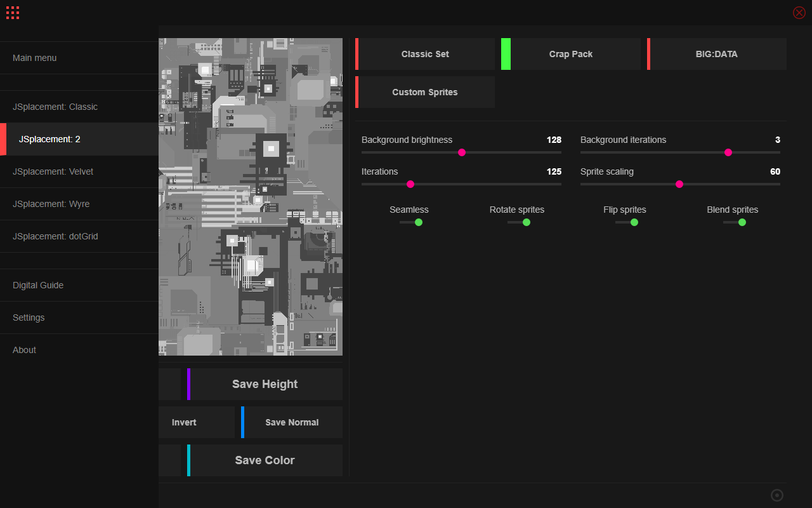Image resolution: width=812 pixels, height=508 pixels.
Task: Click Save Color button
Action: [265, 460]
